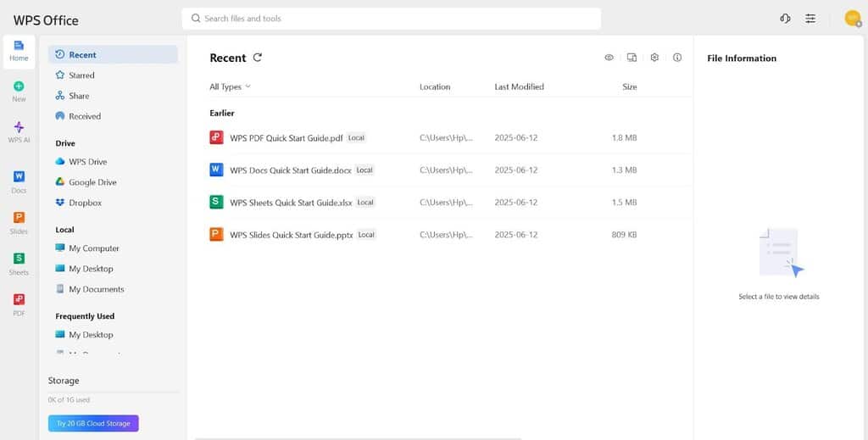Click Try 20 GB Cloud Storage button
The width and height of the screenshot is (868, 440).
click(x=93, y=423)
